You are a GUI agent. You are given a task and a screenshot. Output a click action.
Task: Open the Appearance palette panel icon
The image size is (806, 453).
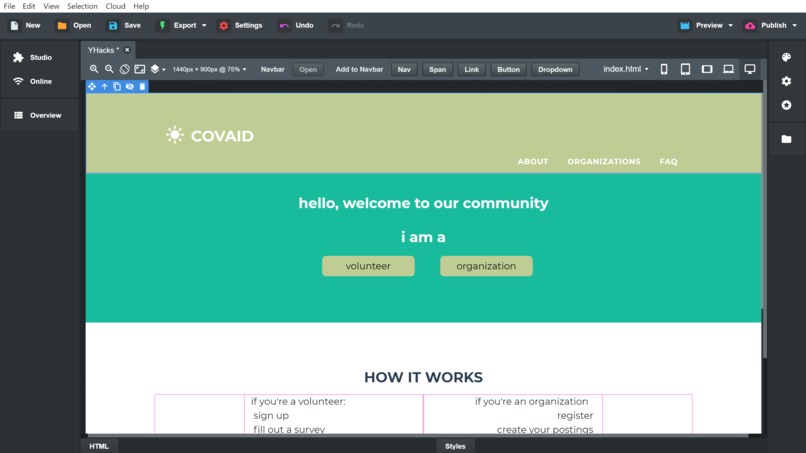coord(786,57)
